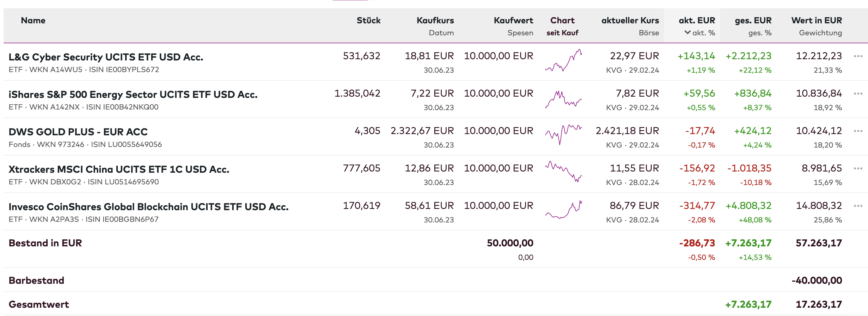Open L&G Cyber Security UCITS ETF link
868x316 pixels.
click(x=106, y=57)
